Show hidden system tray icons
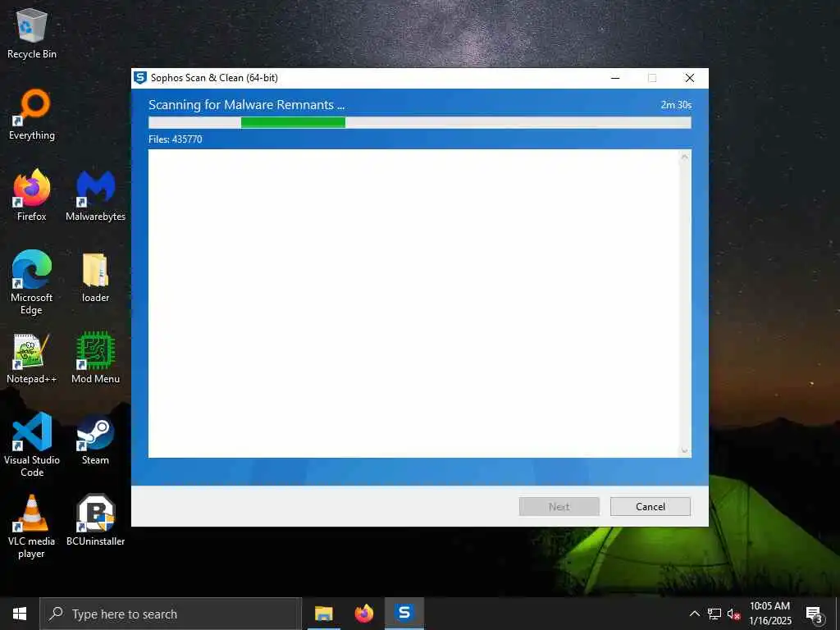The height and width of the screenshot is (630, 840). point(694,614)
